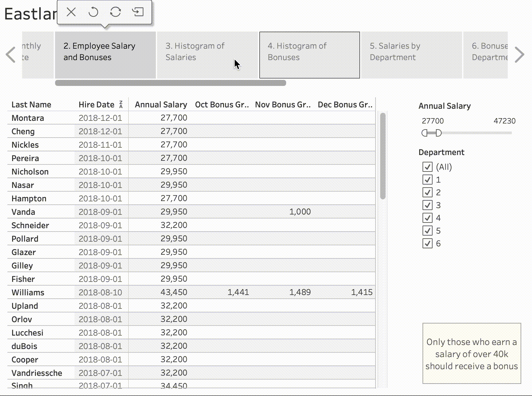The image size is (532, 396).
Task: Click the Last Name column header
Action: [x=31, y=105]
